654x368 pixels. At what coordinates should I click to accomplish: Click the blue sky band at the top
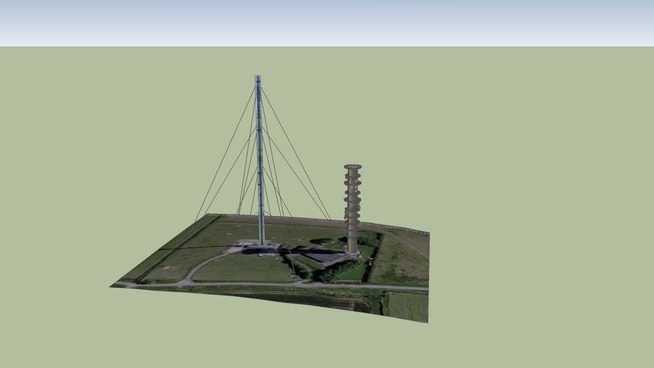[327, 23]
